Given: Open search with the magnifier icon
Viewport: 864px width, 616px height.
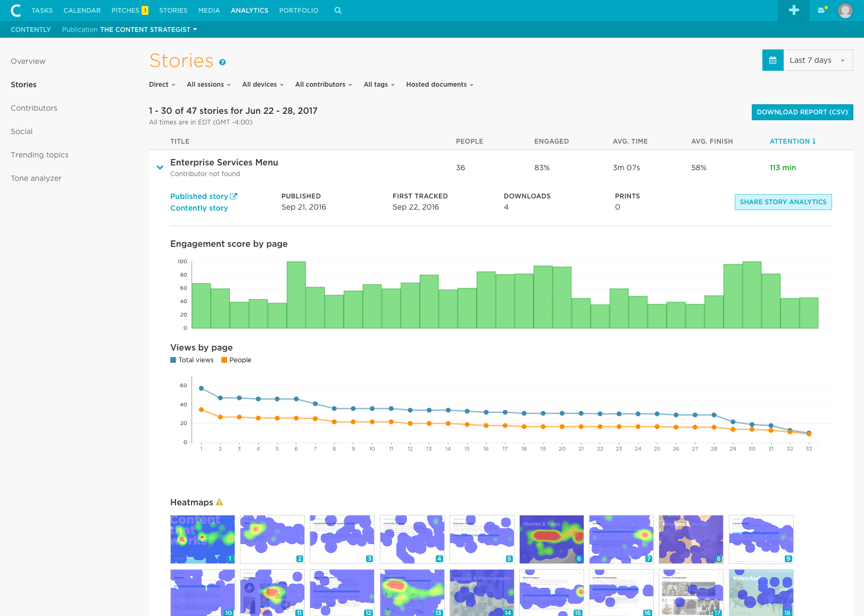Looking at the screenshot, I should click(x=338, y=10).
